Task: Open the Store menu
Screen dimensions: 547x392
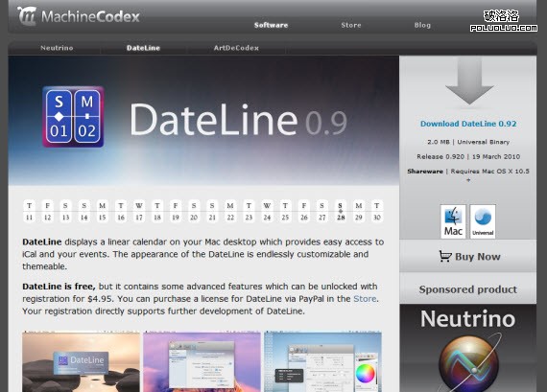Action: pyautogui.click(x=351, y=25)
